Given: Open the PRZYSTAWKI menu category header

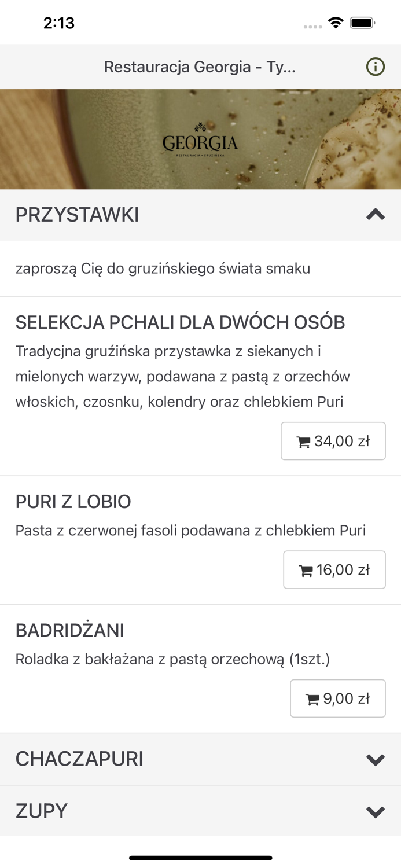Looking at the screenshot, I should (x=77, y=215).
